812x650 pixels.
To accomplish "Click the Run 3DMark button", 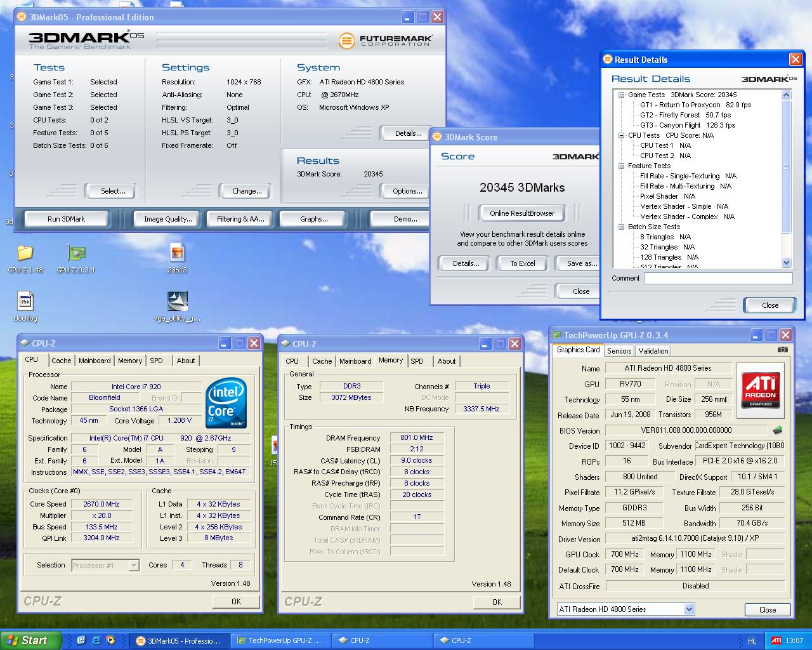I will tap(66, 219).
